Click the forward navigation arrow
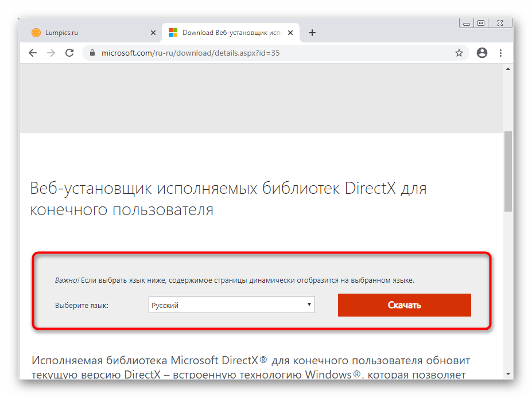Image resolution: width=532 pixels, height=398 pixels. [x=51, y=53]
